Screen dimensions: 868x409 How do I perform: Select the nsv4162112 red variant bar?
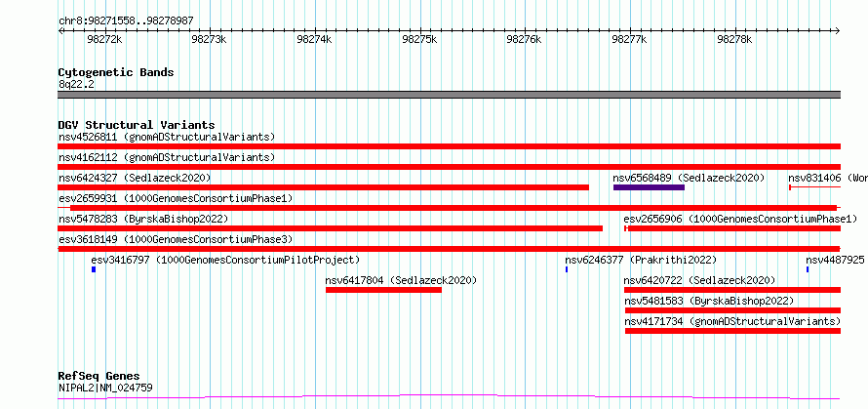(x=449, y=167)
